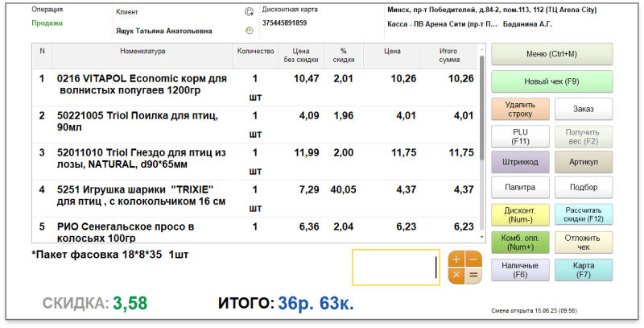Click the ИТОГО 36р. 63к. total
This screenshot has height=328, width=644.
point(286,303)
